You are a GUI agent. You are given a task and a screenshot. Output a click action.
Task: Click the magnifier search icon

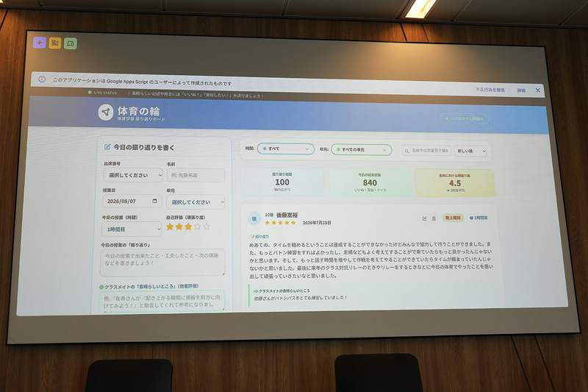[407, 151]
